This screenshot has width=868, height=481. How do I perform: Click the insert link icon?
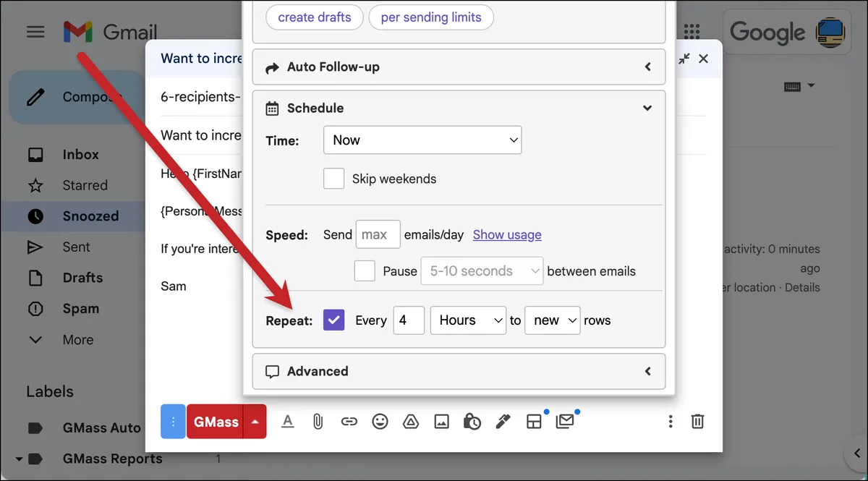pyautogui.click(x=349, y=422)
